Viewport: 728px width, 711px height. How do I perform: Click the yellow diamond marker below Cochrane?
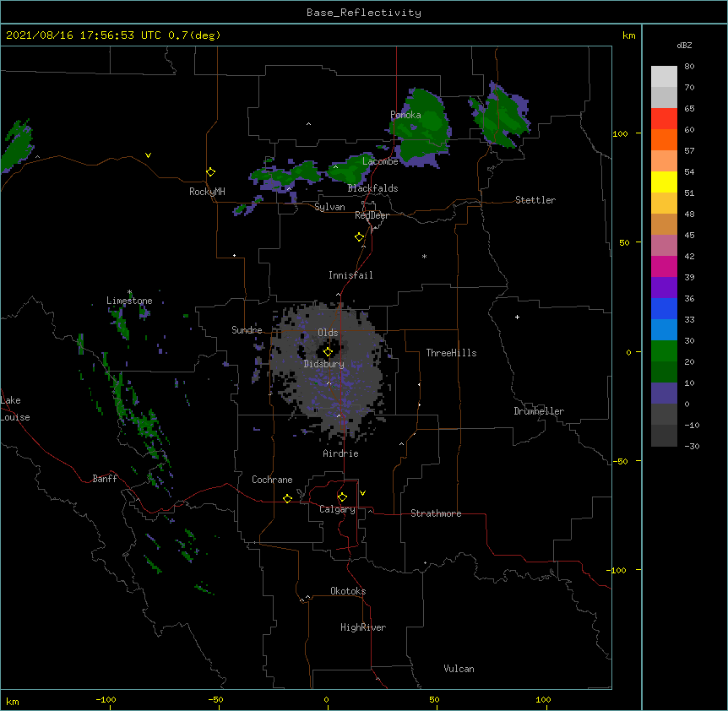(287, 498)
